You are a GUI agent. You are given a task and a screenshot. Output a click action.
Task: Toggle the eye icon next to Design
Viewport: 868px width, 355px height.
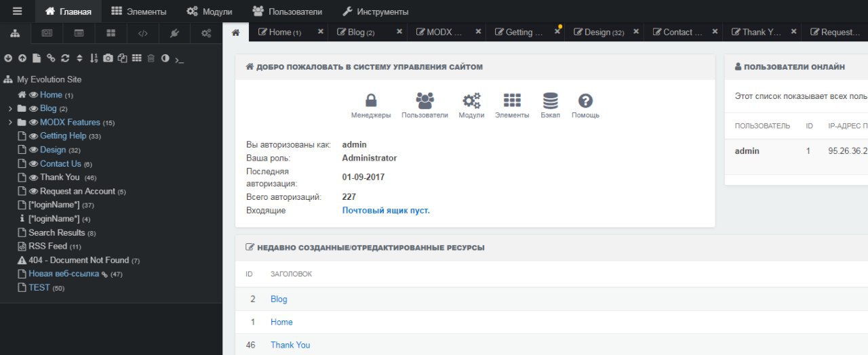(x=33, y=150)
